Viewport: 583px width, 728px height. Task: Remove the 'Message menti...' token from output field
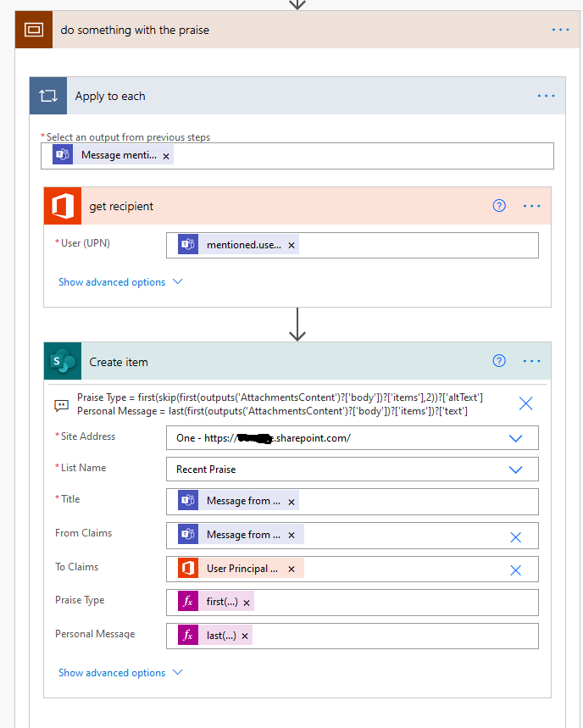click(166, 156)
